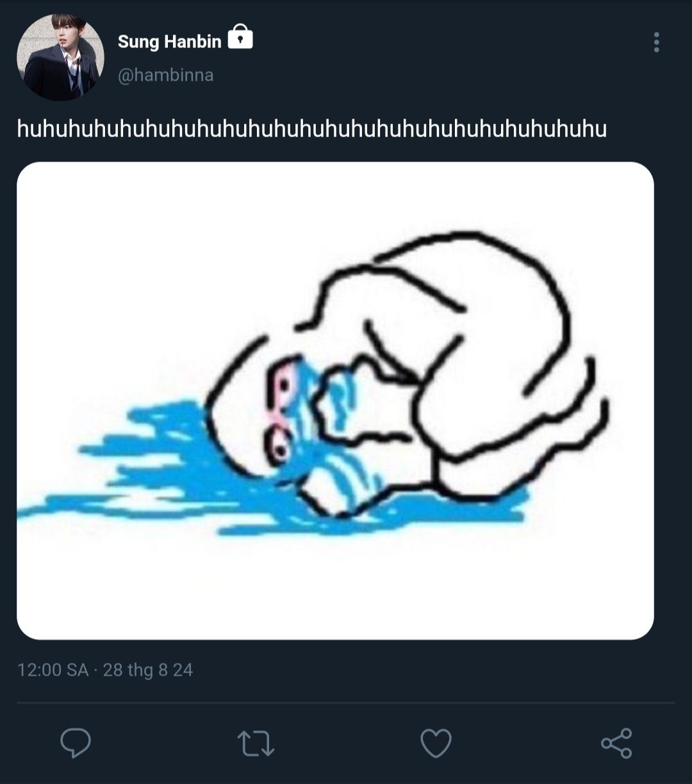Image resolution: width=692 pixels, height=784 pixels.
Task: Click the 12:00 SA post time
Action: (53, 670)
